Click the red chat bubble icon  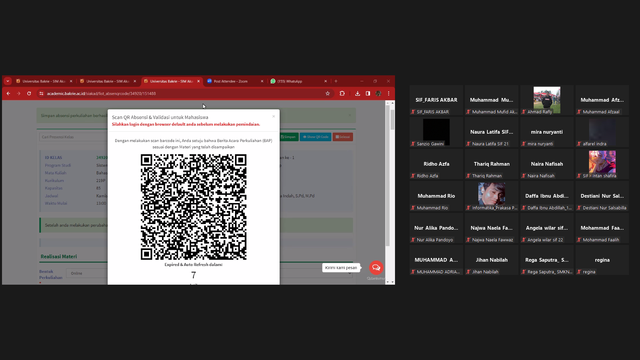click(x=376, y=267)
